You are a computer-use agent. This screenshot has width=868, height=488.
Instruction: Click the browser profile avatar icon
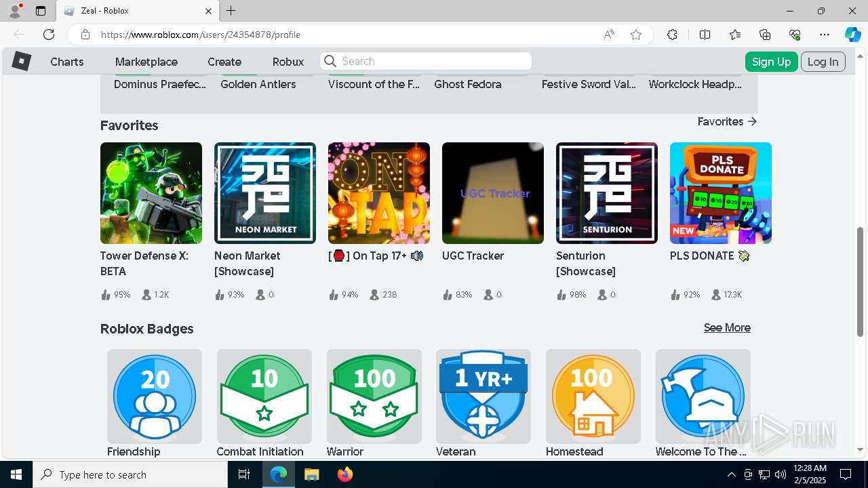pos(15,11)
